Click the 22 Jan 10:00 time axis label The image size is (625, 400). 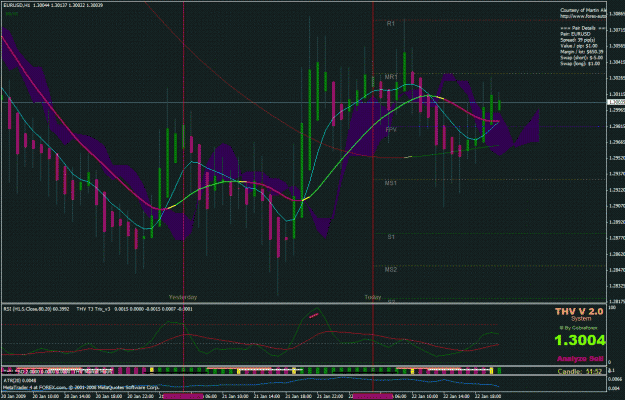click(426, 397)
